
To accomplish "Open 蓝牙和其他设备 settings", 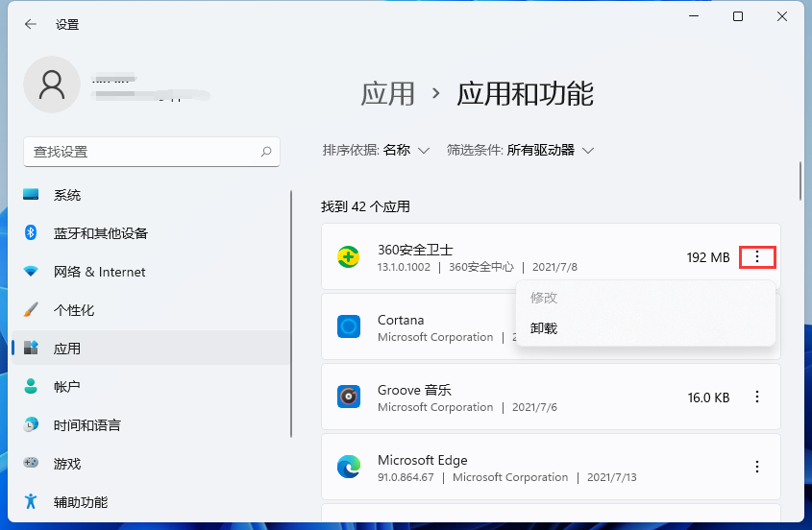I will (x=151, y=233).
